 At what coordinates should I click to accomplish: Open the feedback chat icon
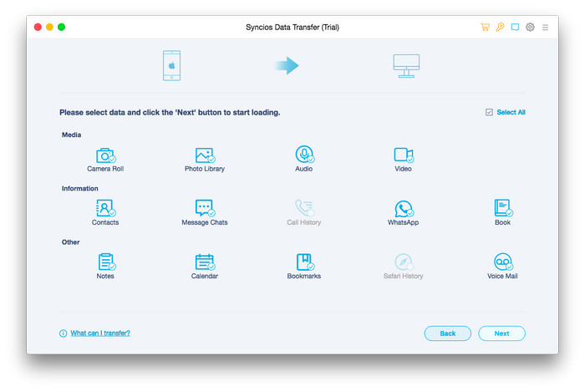(x=515, y=28)
